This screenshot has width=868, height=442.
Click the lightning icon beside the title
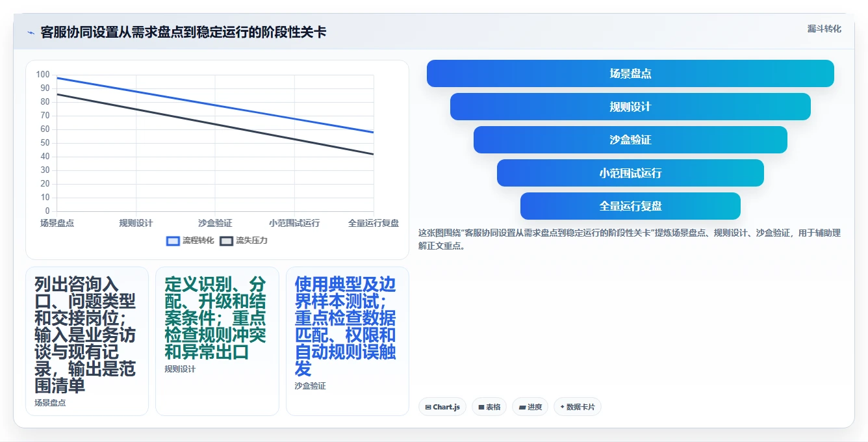[31, 32]
